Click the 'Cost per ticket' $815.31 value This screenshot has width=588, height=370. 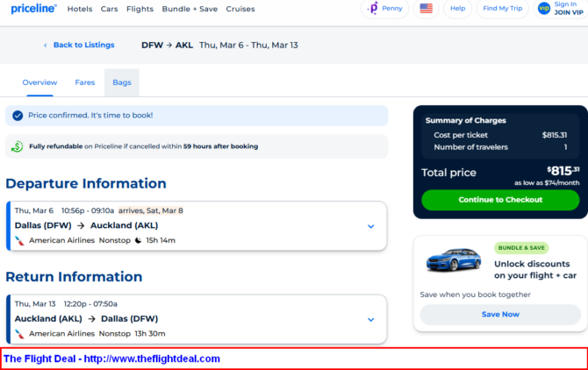tap(555, 135)
